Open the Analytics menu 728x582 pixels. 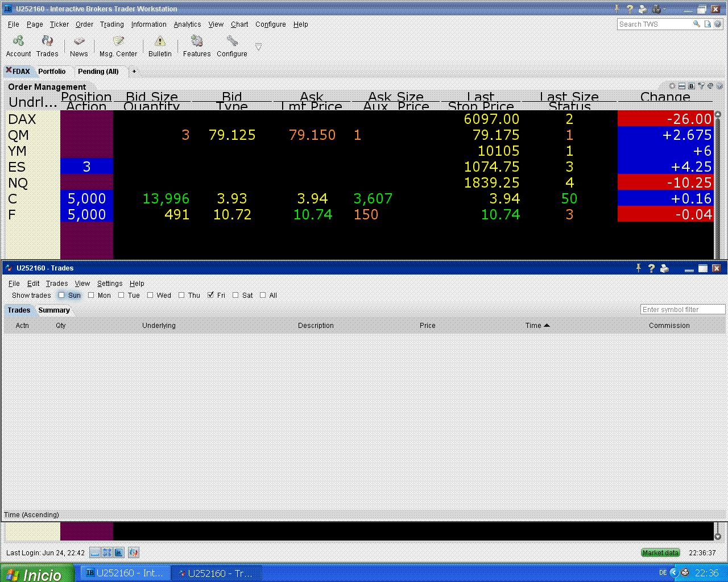pos(187,24)
